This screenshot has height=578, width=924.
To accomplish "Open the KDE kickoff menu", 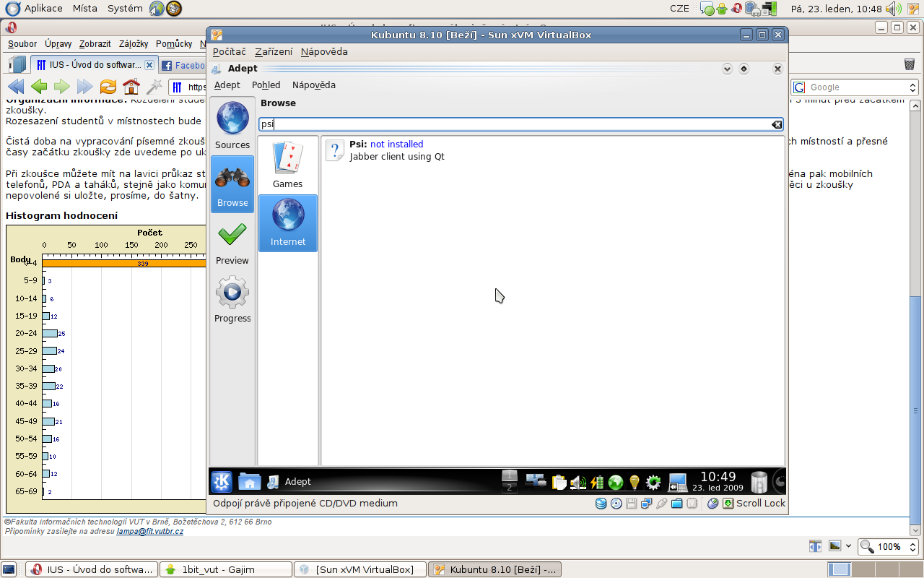I will coord(222,481).
